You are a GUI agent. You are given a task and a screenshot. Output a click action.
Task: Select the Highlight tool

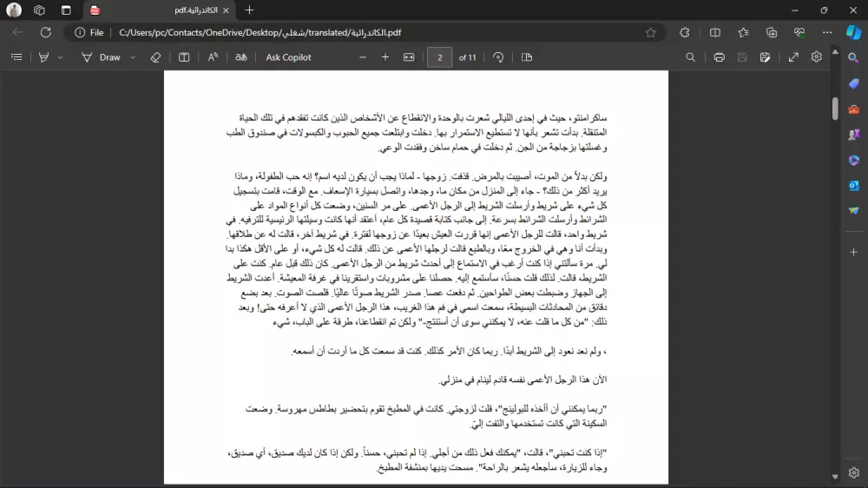(43, 57)
